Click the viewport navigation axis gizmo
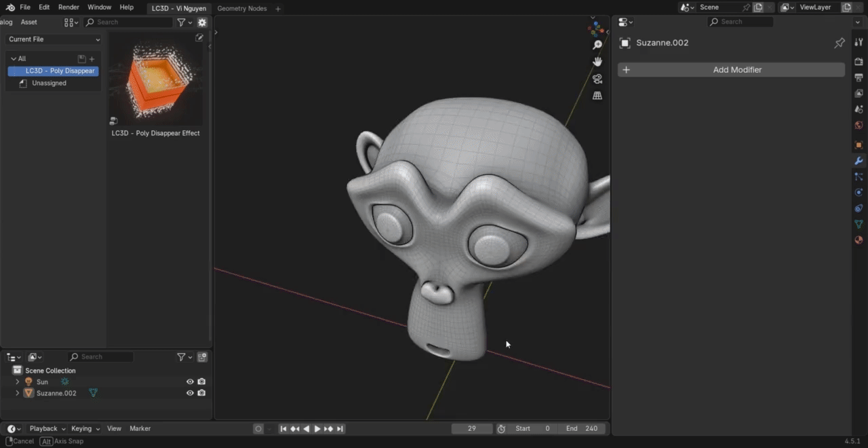 tap(596, 29)
